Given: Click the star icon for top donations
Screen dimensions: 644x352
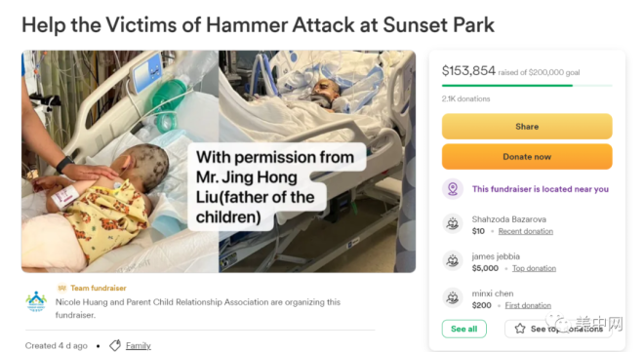Looking at the screenshot, I should pos(520,329).
